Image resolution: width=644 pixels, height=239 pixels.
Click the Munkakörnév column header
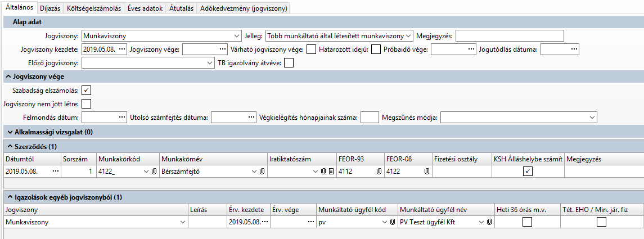pyautogui.click(x=213, y=159)
